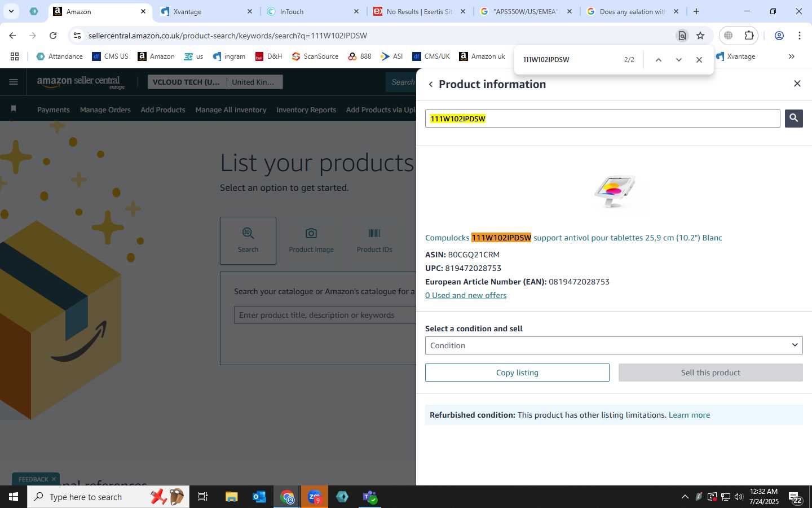Image resolution: width=812 pixels, height=508 pixels.
Task: View site information icon in address bar
Action: 77,36
